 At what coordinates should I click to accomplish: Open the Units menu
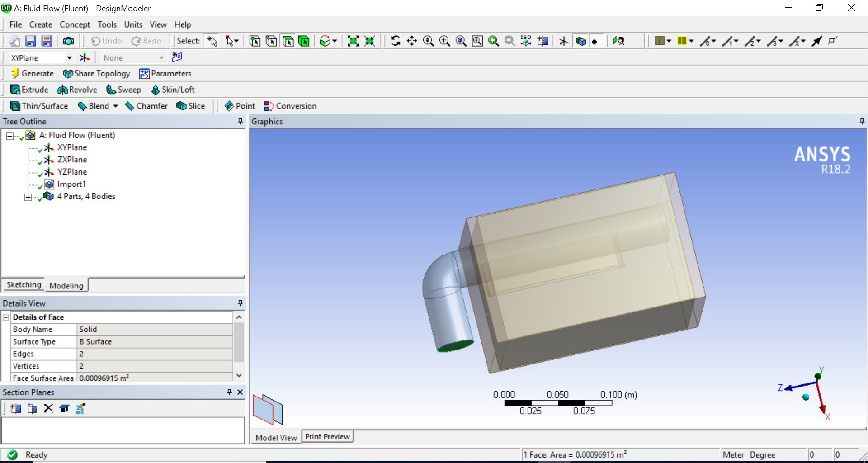(x=133, y=24)
